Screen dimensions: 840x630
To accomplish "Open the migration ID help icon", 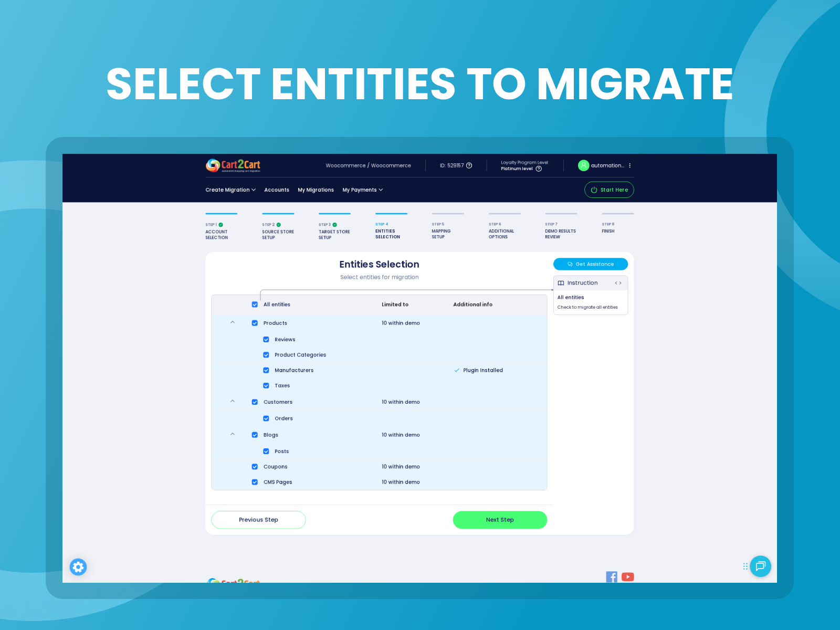I will (469, 165).
